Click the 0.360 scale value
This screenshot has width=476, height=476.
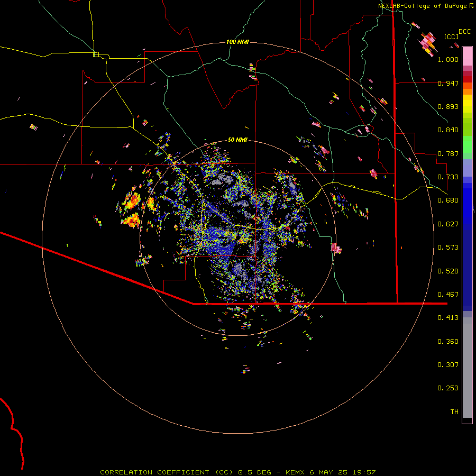pos(448,342)
